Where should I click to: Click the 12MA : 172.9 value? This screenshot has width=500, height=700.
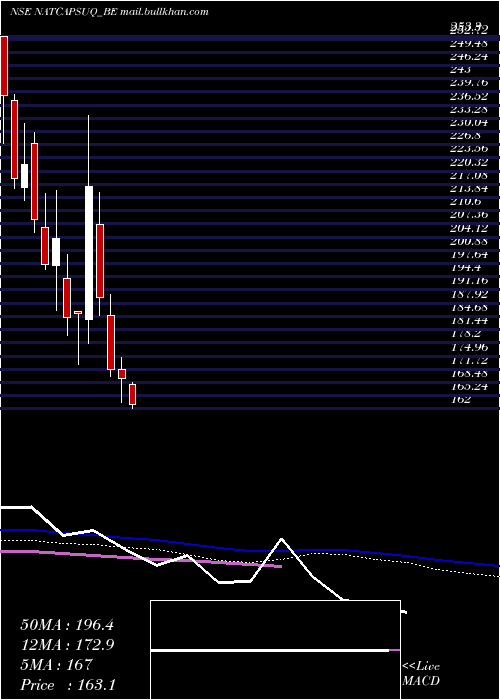pos(67,645)
